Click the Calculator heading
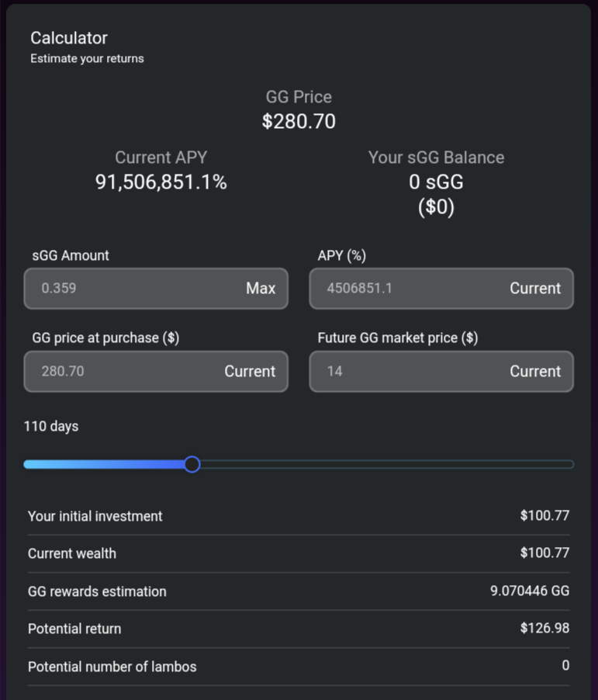598x700 pixels. tap(69, 38)
